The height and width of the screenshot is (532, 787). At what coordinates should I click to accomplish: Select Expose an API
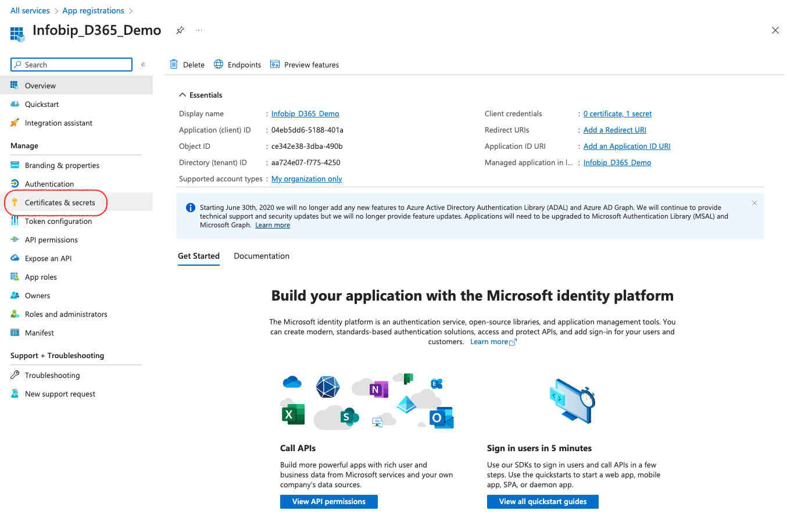pos(76,258)
